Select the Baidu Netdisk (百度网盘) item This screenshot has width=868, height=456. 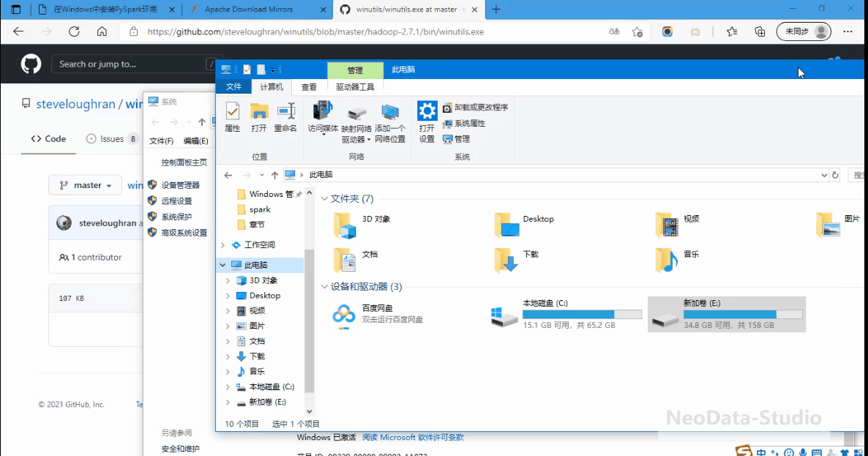377,314
